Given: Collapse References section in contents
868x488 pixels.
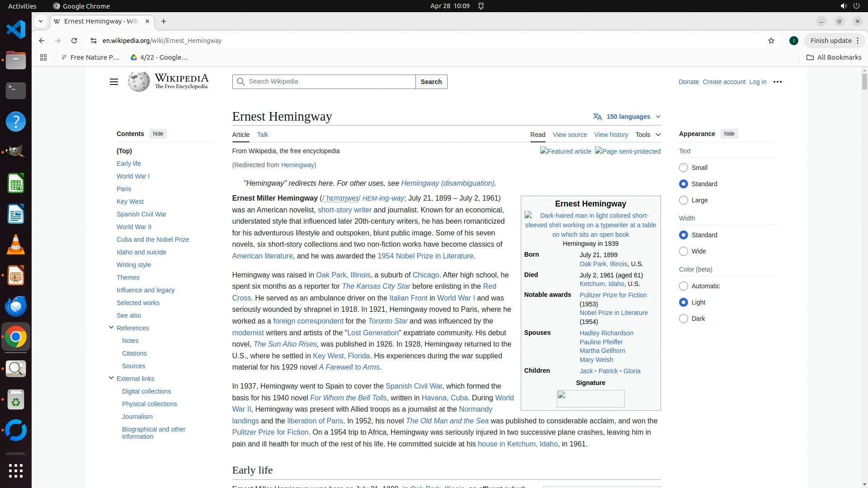Looking at the screenshot, I should tap(111, 328).
